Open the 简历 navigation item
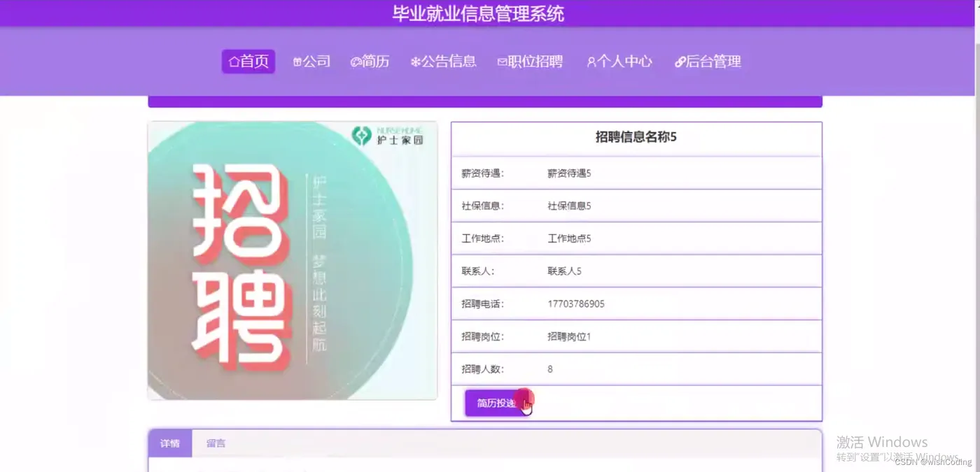Viewport: 980px width, 472px height. [x=370, y=62]
